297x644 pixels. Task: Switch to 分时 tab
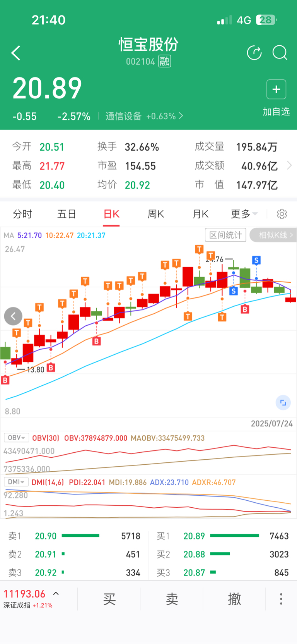22,214
